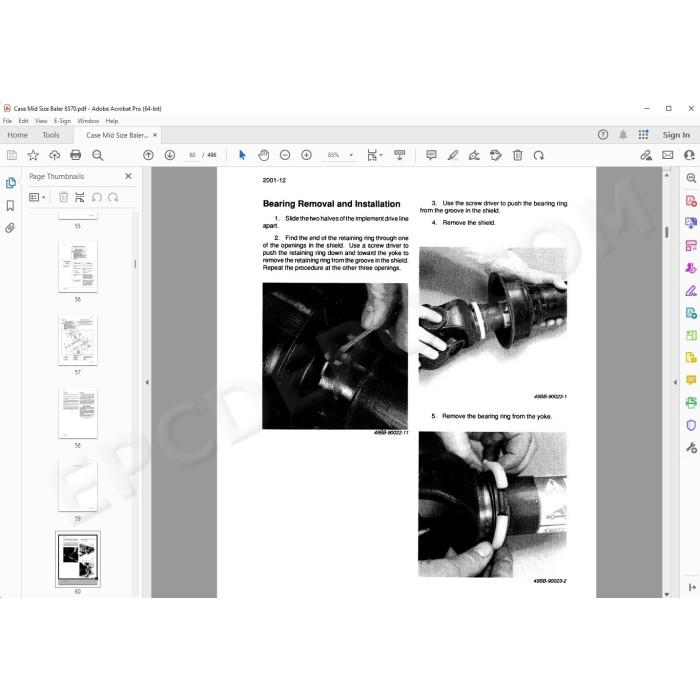
Task: Open the Window menu
Action: click(x=88, y=121)
